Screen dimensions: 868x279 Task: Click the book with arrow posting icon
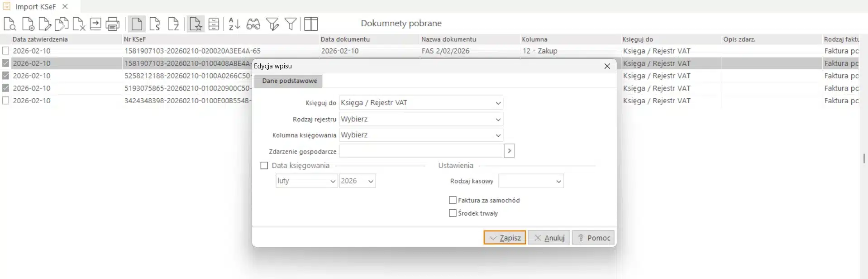point(95,24)
